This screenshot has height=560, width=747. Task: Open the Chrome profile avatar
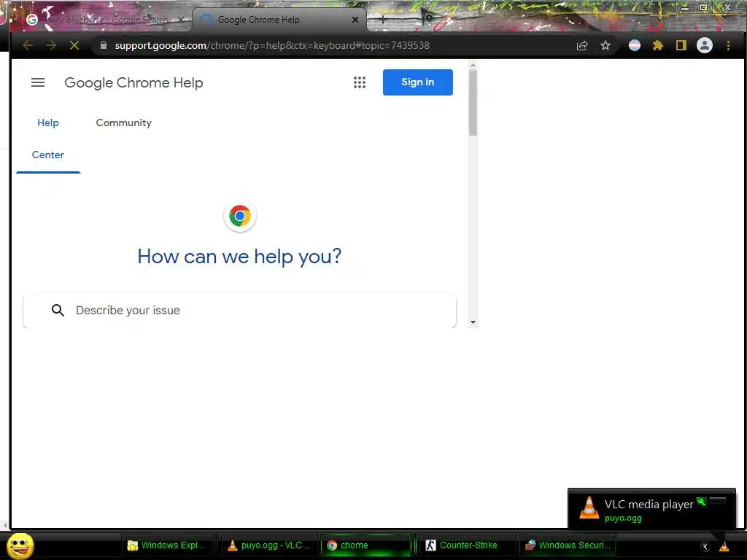tap(705, 45)
